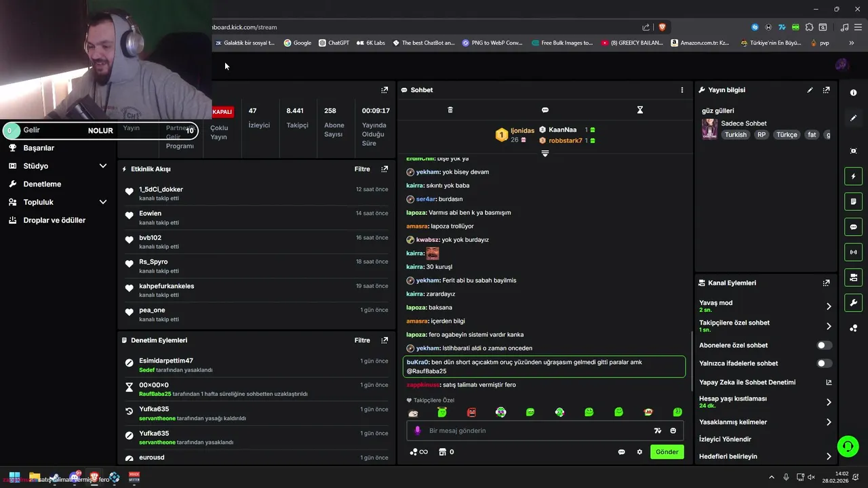Viewport: 868px width, 488px height.
Task: Open chat settings gear beside Gönder
Action: 639,452
